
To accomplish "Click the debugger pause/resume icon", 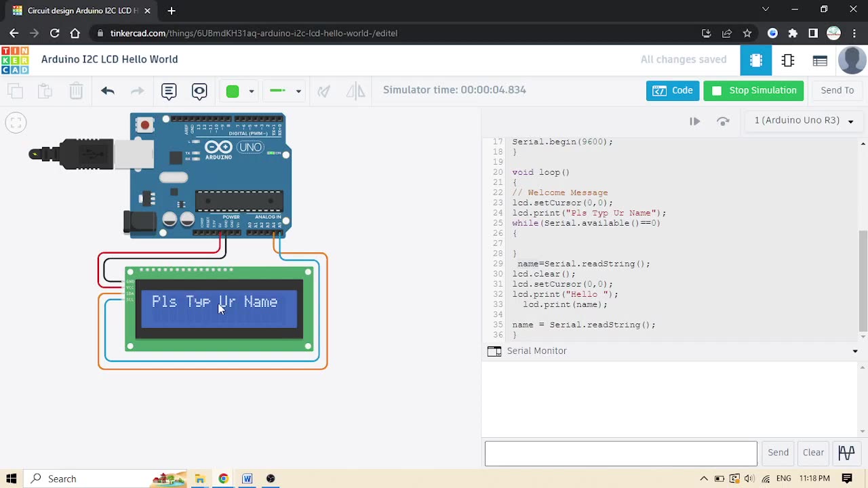I will (694, 121).
